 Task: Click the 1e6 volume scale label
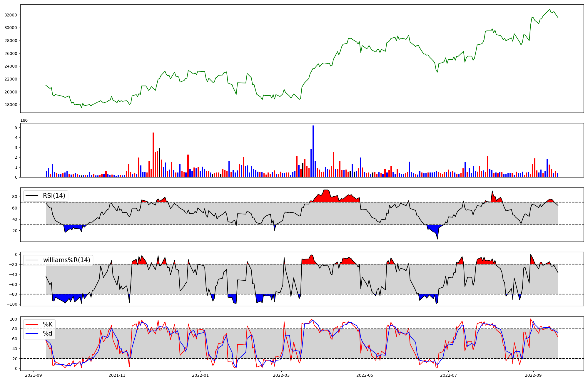(x=24, y=120)
